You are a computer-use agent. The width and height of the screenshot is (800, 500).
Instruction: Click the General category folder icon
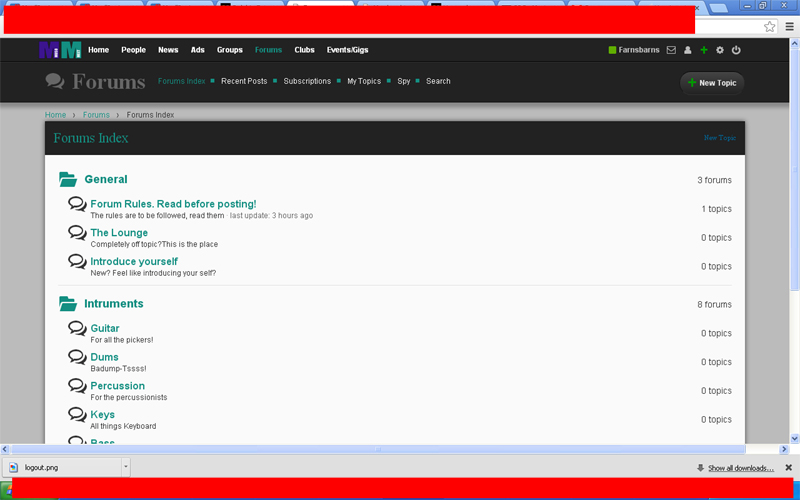coord(68,180)
